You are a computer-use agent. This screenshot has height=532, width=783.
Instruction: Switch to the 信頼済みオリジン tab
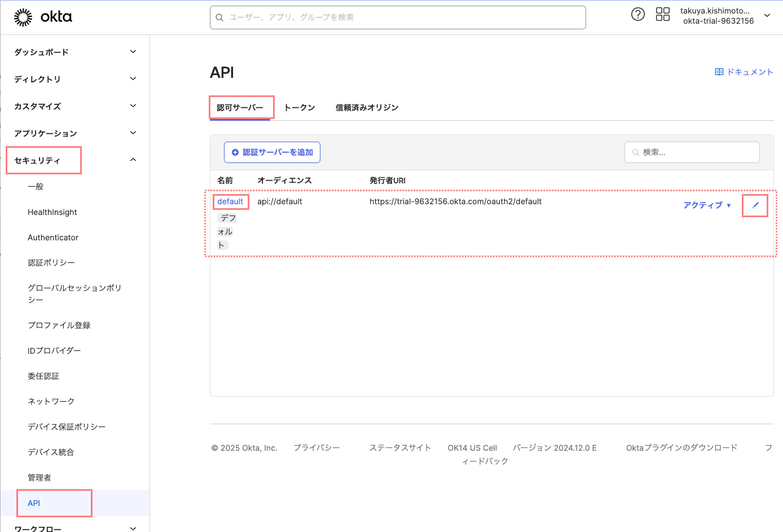(367, 108)
